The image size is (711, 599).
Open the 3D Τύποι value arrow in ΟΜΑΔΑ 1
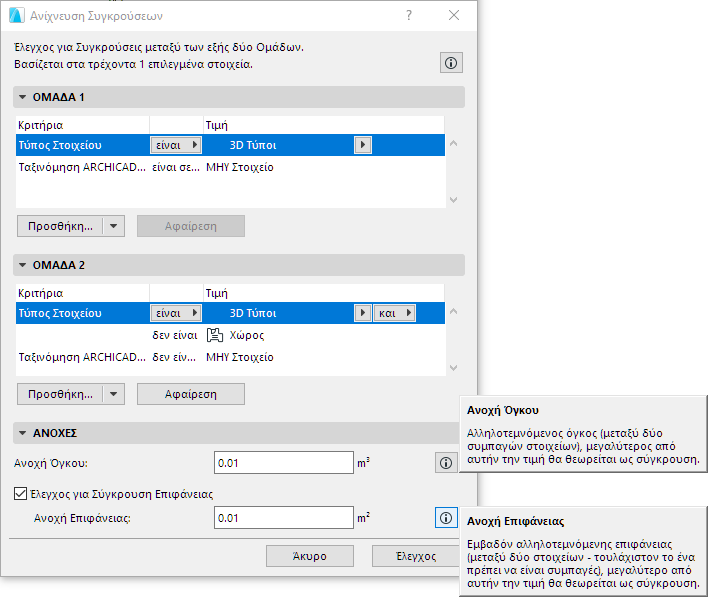coord(364,145)
